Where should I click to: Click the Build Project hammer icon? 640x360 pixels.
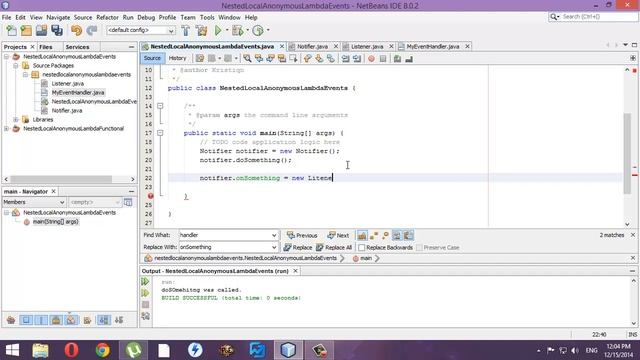click(x=185, y=30)
